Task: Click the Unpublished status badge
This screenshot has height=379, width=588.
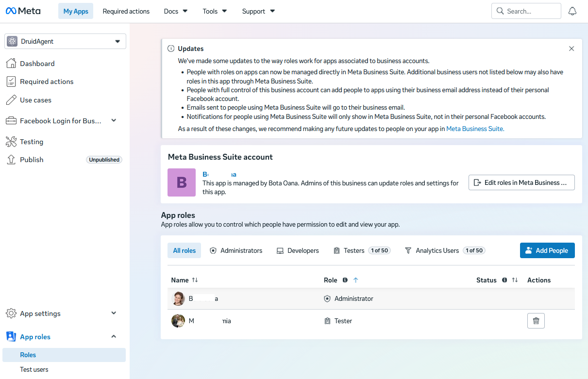Action: click(104, 160)
